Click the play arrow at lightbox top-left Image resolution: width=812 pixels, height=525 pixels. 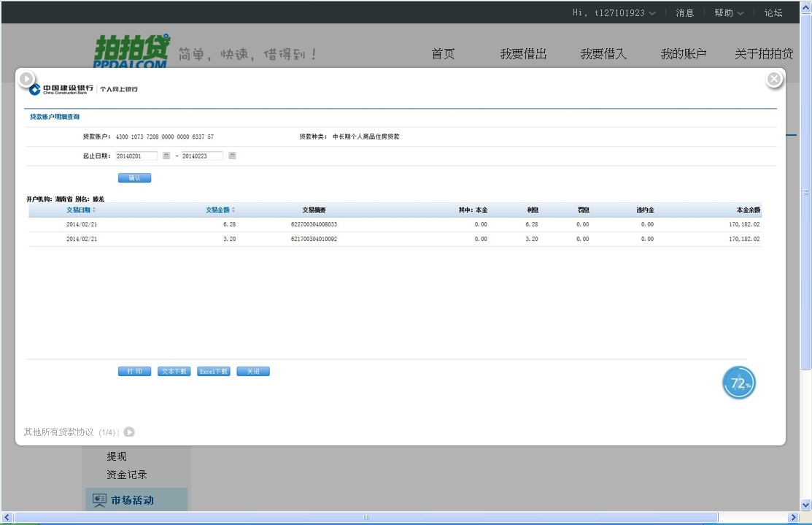coord(26,79)
